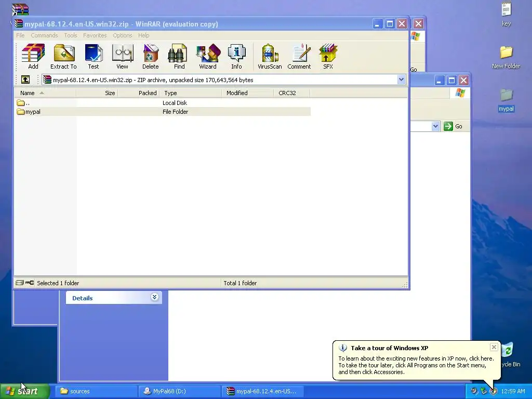Image resolution: width=532 pixels, height=399 pixels.
Task: Sort by the CRC32 column header
Action: (292, 93)
